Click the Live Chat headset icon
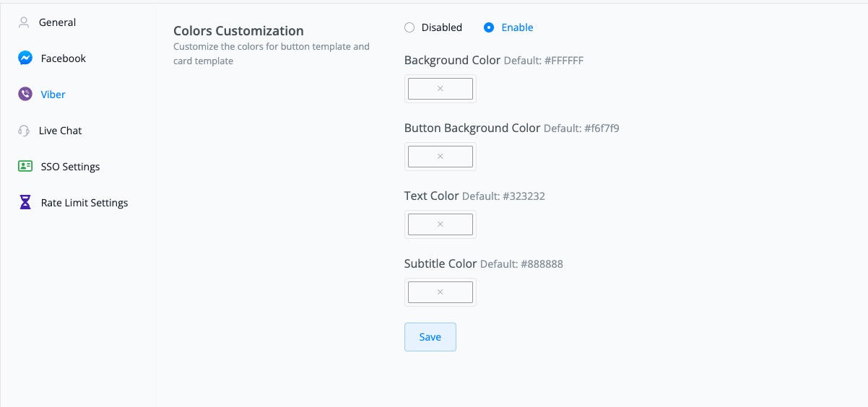This screenshot has height=407, width=868. coord(25,131)
